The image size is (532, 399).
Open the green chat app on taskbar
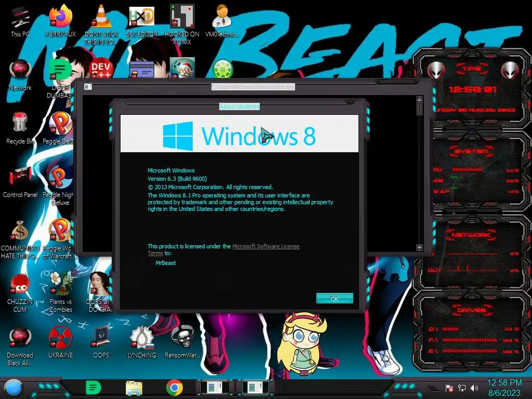93,388
